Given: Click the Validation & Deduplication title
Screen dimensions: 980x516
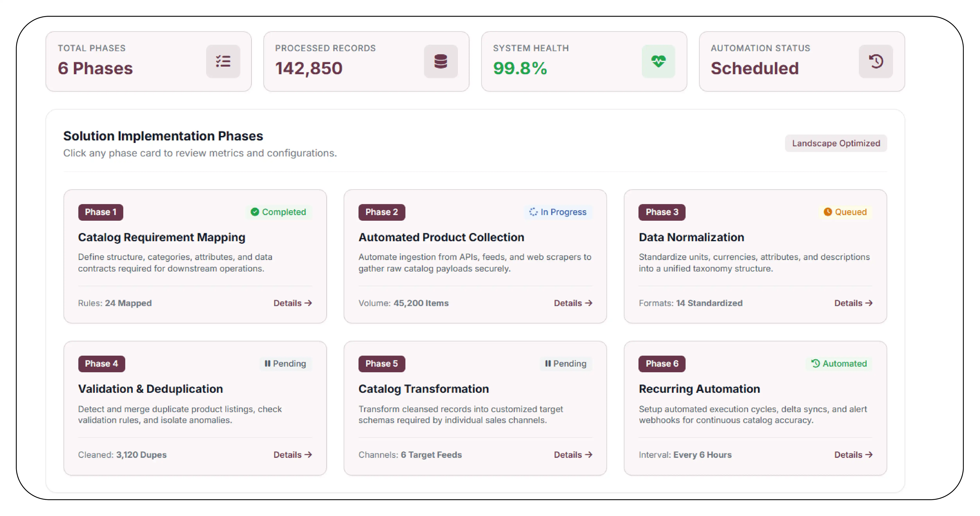Looking at the screenshot, I should tap(150, 389).
